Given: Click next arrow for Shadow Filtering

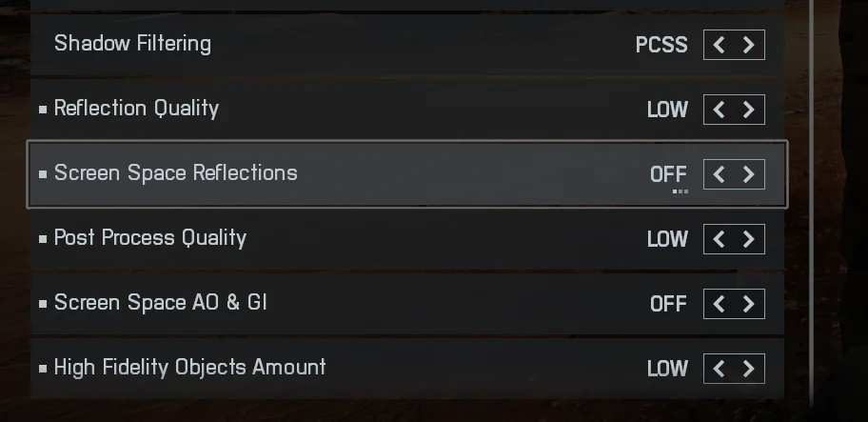Looking at the screenshot, I should click(x=749, y=45).
